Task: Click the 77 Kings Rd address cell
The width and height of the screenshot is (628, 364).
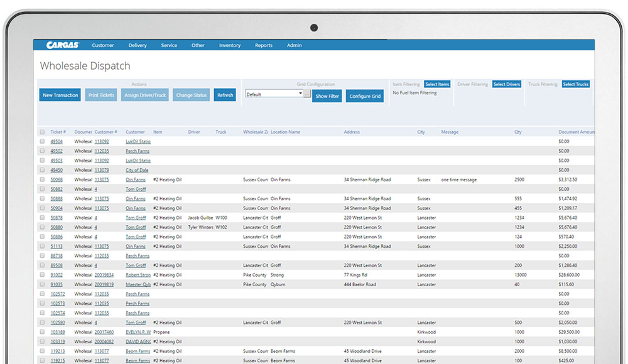Action: tap(355, 275)
